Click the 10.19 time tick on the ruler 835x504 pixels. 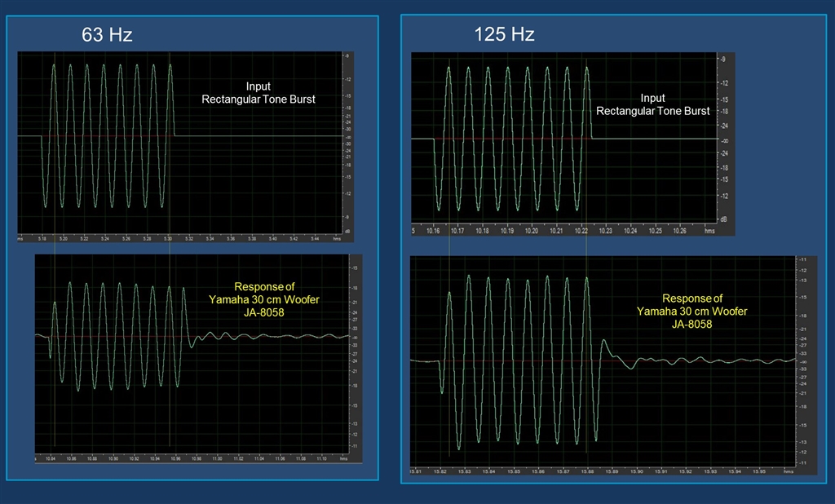(x=507, y=232)
